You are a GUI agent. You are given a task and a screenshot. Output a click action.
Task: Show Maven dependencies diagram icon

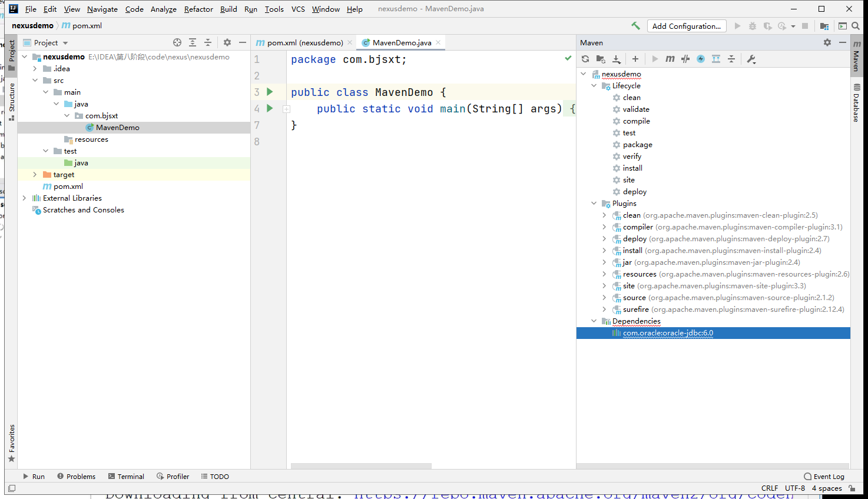coord(716,59)
